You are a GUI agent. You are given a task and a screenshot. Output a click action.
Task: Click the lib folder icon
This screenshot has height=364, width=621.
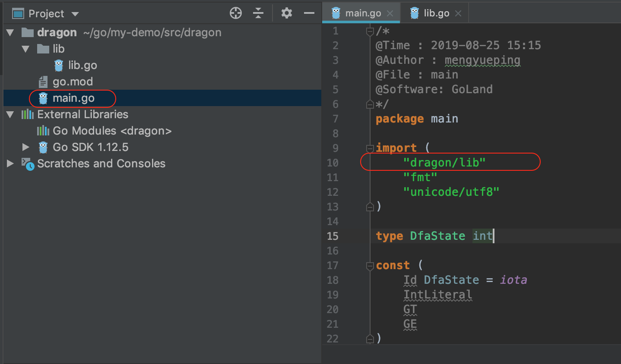(43, 49)
